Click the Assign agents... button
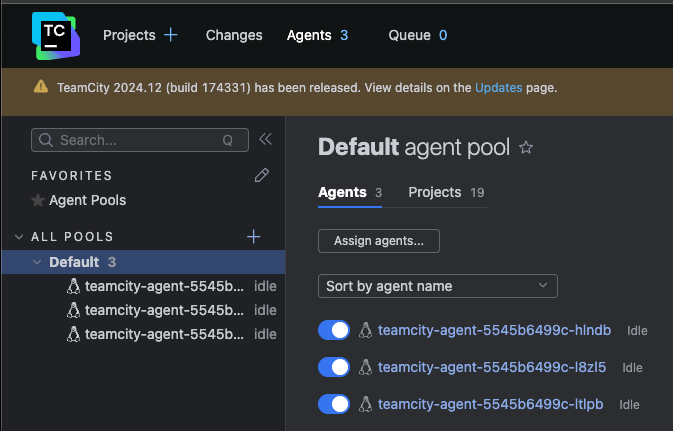 coord(379,241)
